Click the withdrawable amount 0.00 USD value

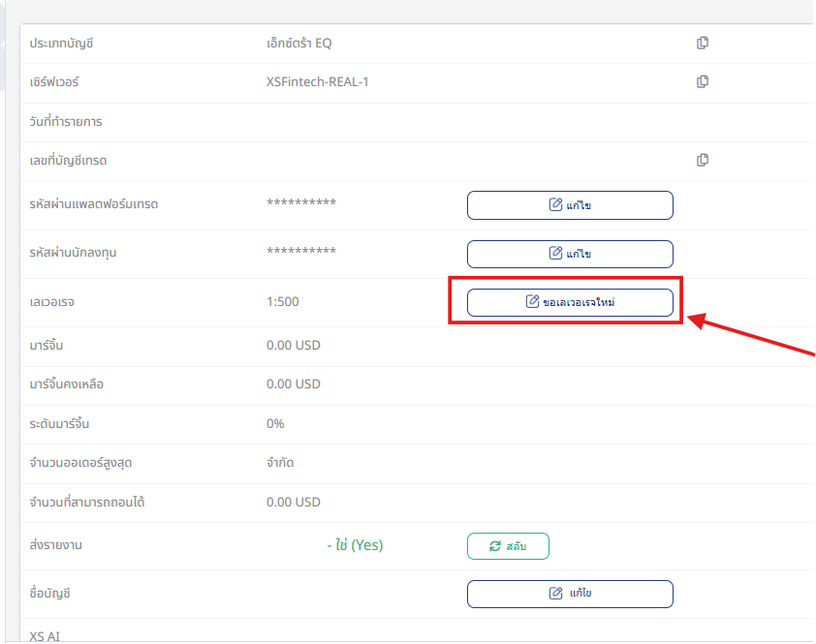[x=294, y=503]
